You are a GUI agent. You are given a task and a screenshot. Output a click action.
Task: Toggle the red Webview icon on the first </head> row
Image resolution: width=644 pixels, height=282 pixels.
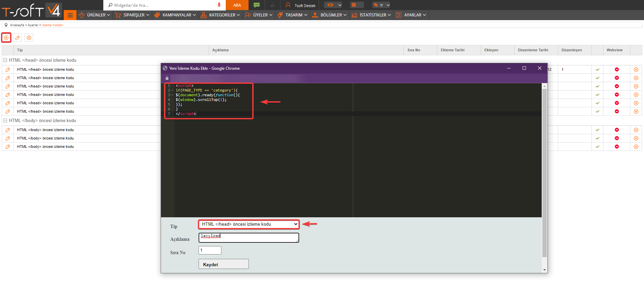616,69
